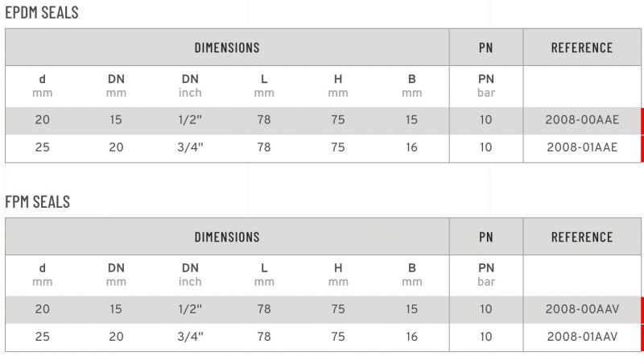This screenshot has height=356, width=644.
Task: Select the 3/4" cell in the FPM table
Action: (x=190, y=337)
